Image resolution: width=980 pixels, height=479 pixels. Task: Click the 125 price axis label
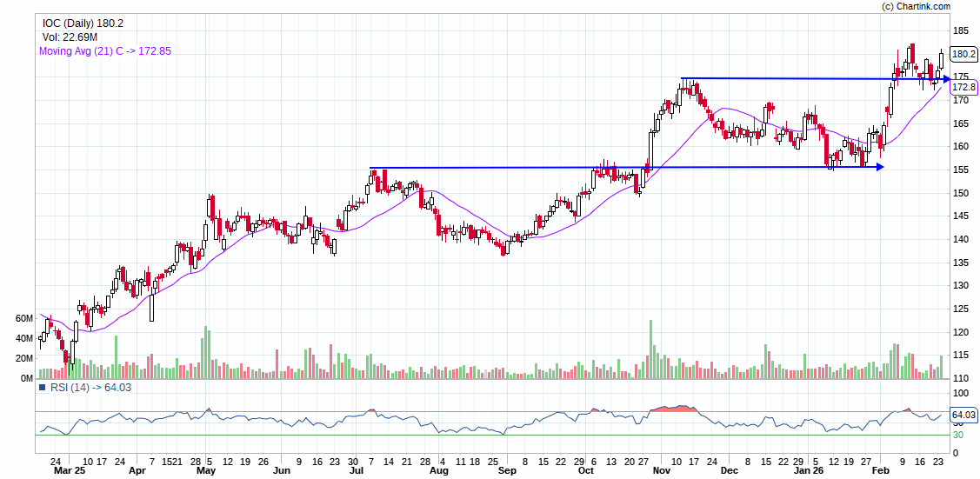click(960, 309)
